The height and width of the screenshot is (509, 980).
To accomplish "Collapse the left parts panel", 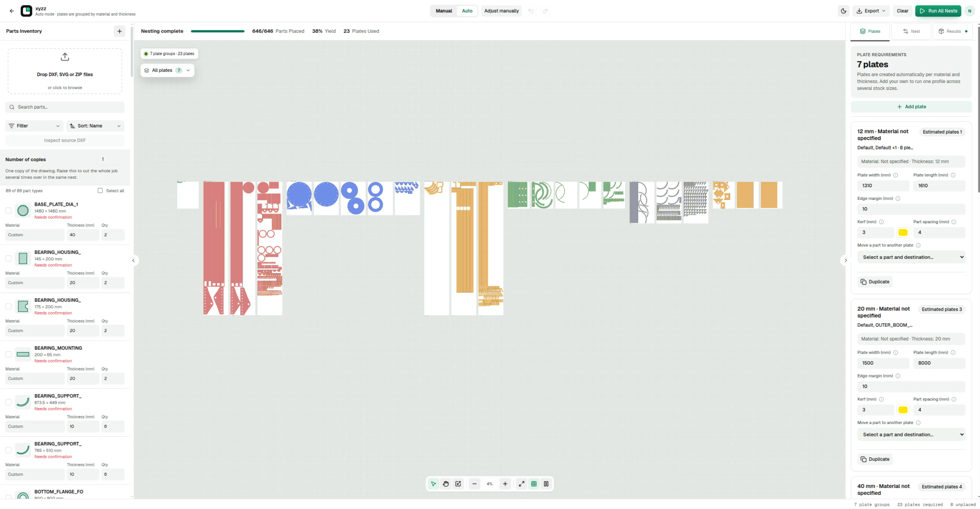I will 134,260.
